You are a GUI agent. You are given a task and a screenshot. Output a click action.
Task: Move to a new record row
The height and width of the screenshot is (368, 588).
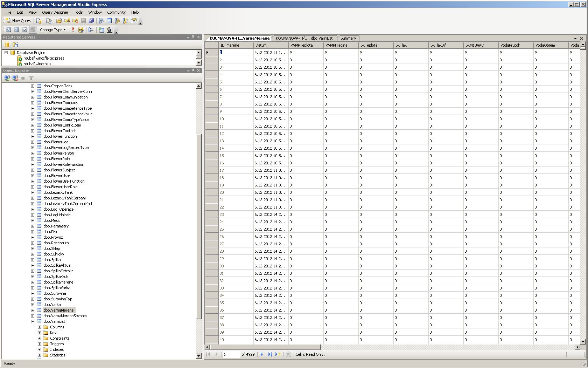pos(278,354)
